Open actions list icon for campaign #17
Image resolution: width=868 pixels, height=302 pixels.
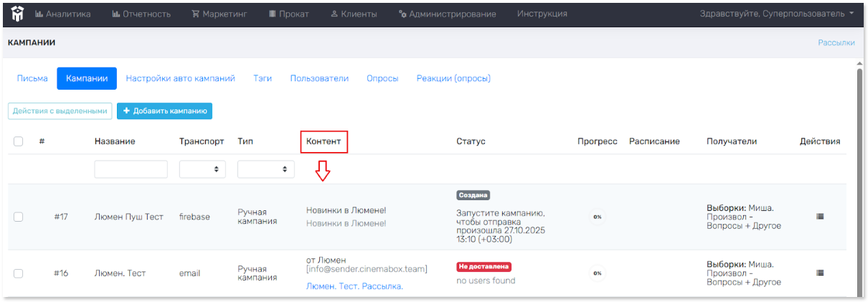tap(820, 217)
